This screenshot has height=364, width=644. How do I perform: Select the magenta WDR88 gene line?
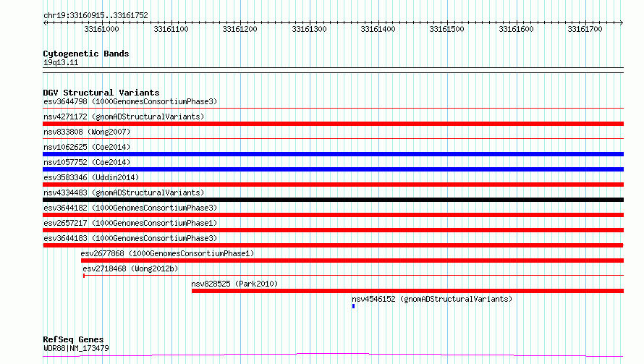point(333,355)
